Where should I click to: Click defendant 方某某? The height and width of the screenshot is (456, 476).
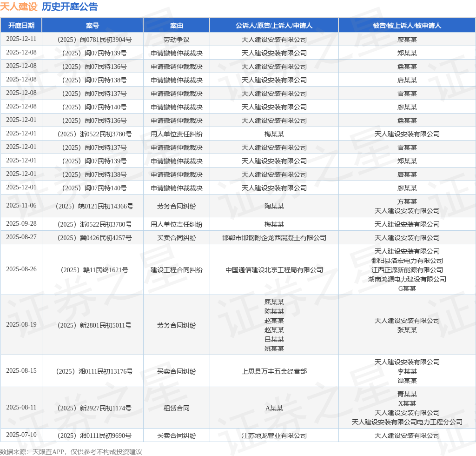click(x=407, y=202)
